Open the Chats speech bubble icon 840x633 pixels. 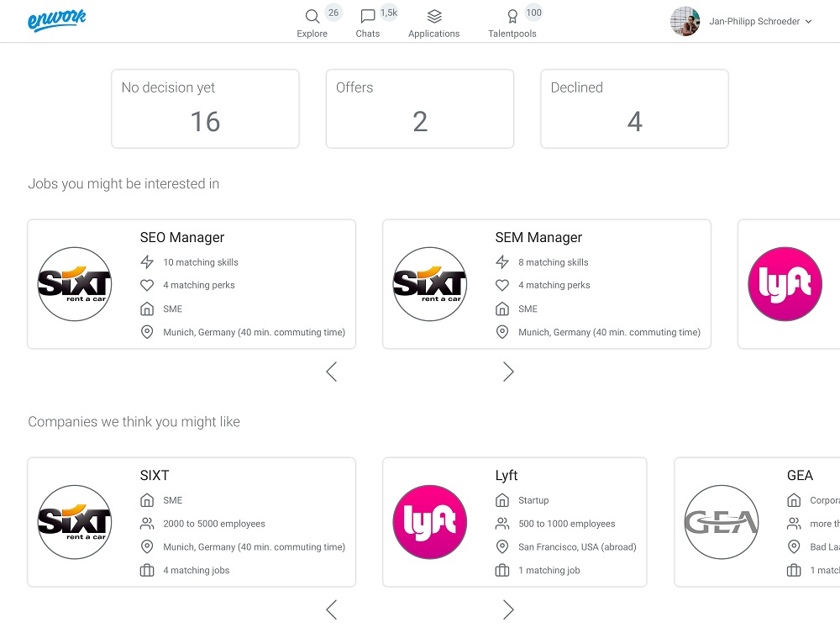pyautogui.click(x=368, y=17)
